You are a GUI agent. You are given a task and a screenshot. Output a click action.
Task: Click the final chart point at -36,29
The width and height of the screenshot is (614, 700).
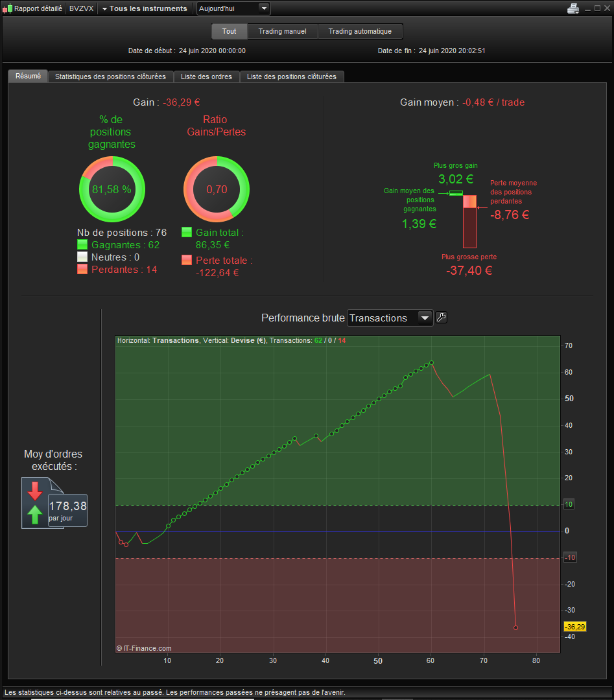pos(515,627)
